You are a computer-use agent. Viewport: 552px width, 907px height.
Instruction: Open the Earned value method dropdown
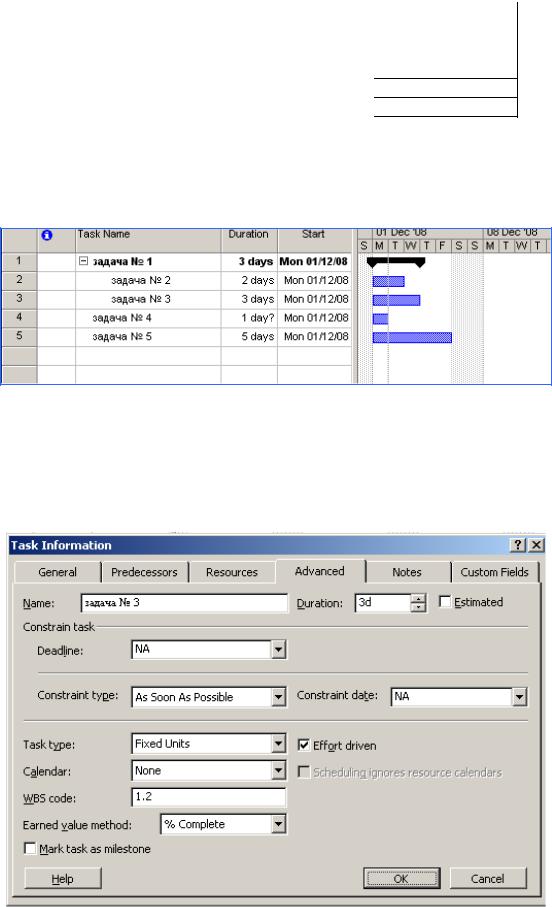point(278,824)
